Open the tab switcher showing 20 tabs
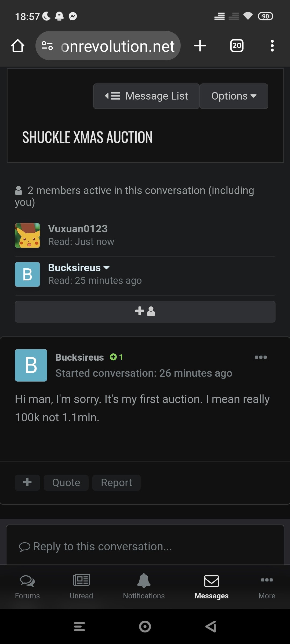 237,46
